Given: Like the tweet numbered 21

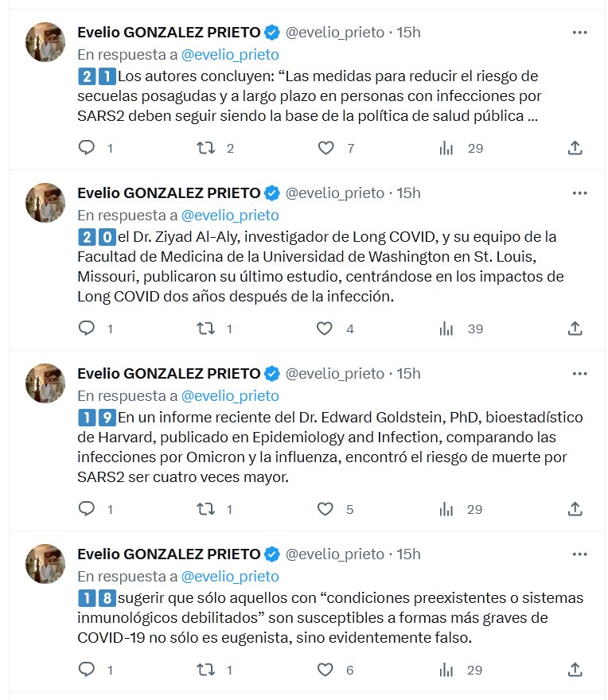Looking at the screenshot, I should [325, 148].
